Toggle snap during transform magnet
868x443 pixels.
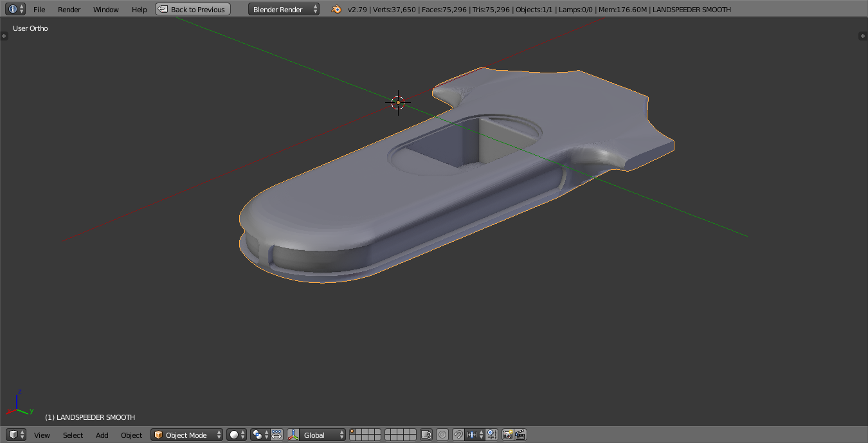click(458, 435)
